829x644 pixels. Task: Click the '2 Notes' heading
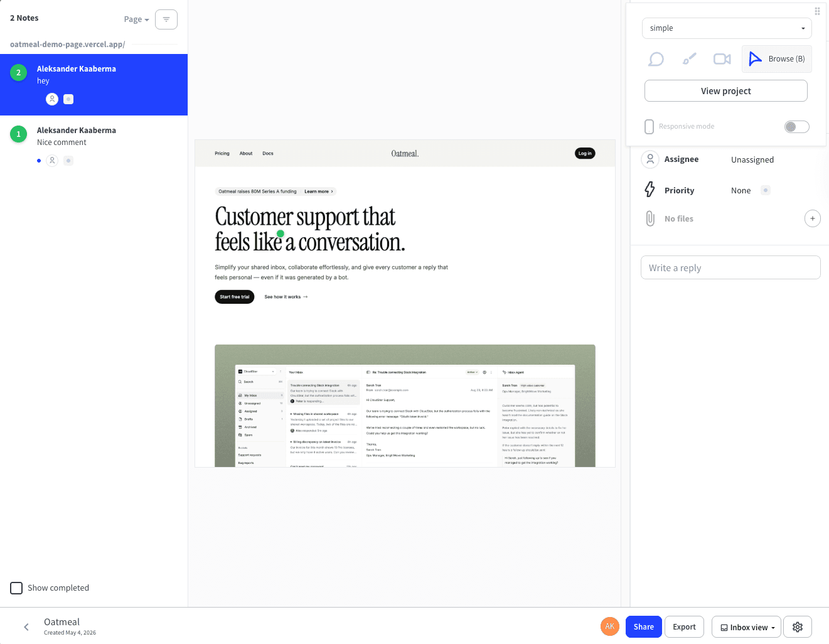click(x=24, y=18)
